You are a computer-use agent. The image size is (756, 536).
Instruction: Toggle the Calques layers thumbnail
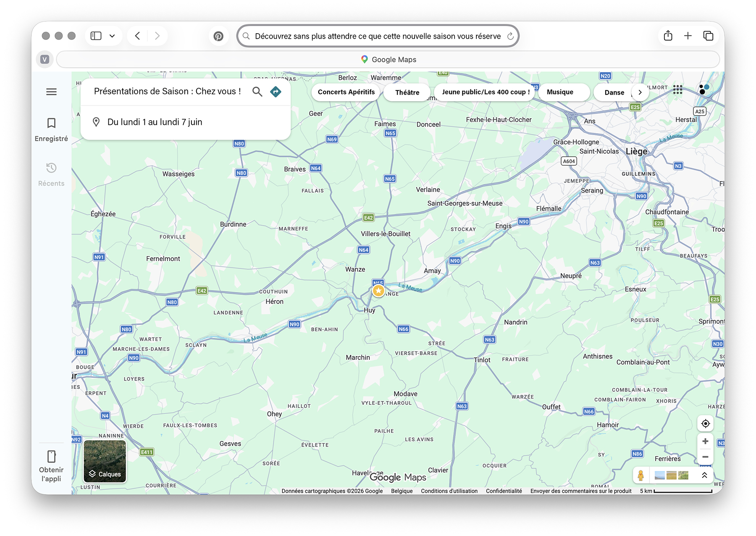click(105, 461)
